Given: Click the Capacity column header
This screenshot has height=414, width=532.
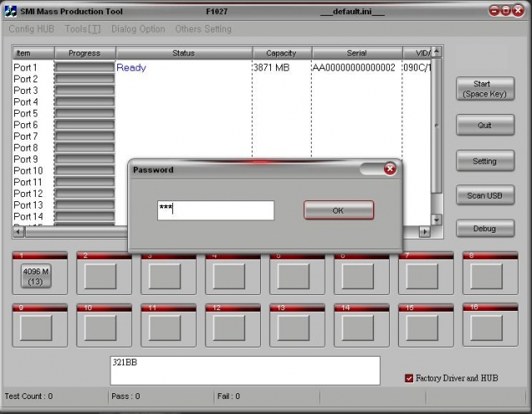Looking at the screenshot, I should [x=282, y=53].
